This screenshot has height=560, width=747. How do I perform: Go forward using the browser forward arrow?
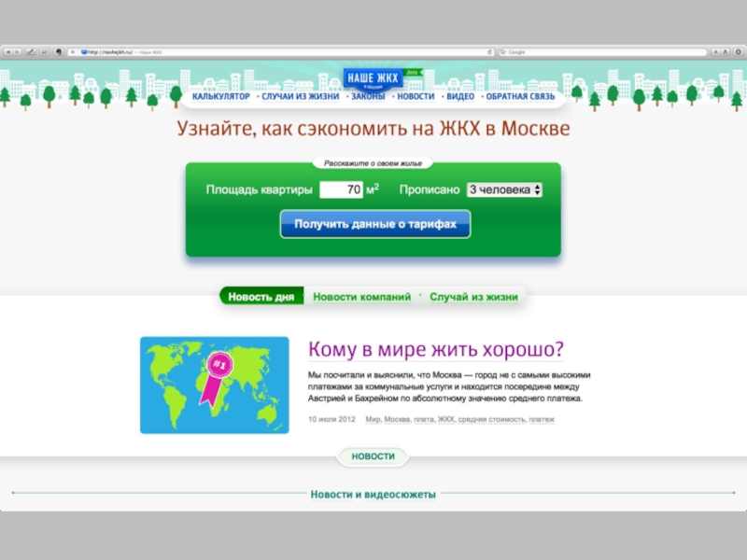click(x=17, y=52)
